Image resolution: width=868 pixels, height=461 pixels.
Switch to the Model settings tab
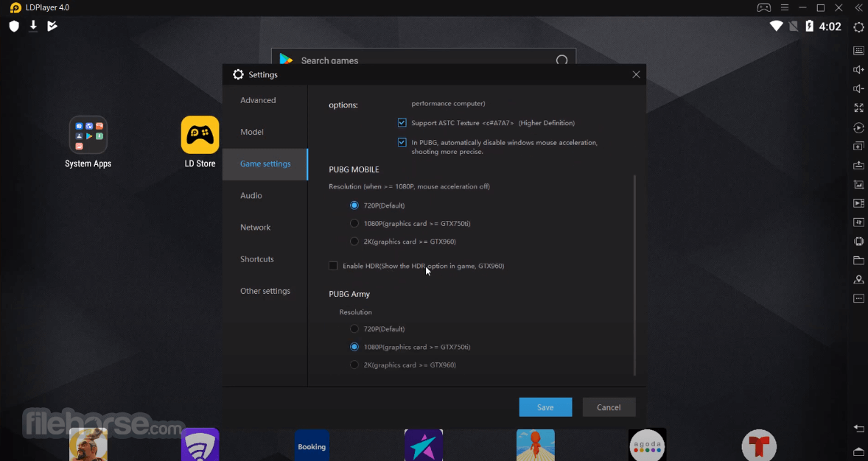point(265,132)
